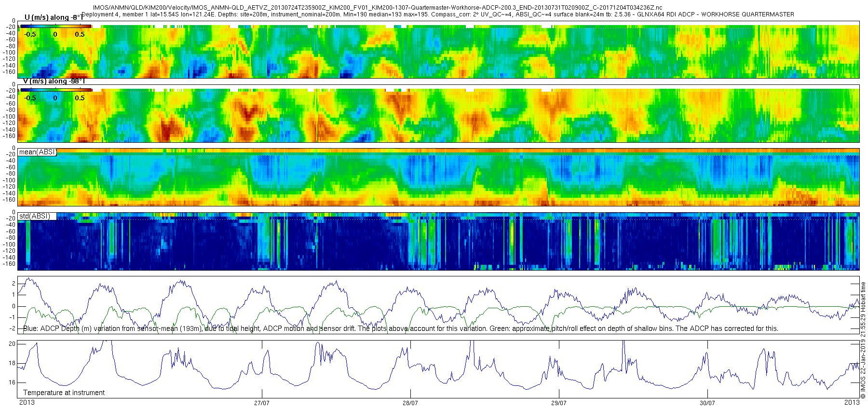Click the '-160' depth tick of V panel
The height and width of the screenshot is (410, 868).
pos(10,136)
